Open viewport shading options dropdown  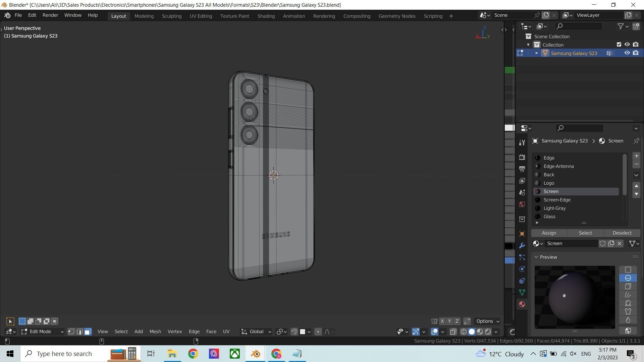[496, 331]
